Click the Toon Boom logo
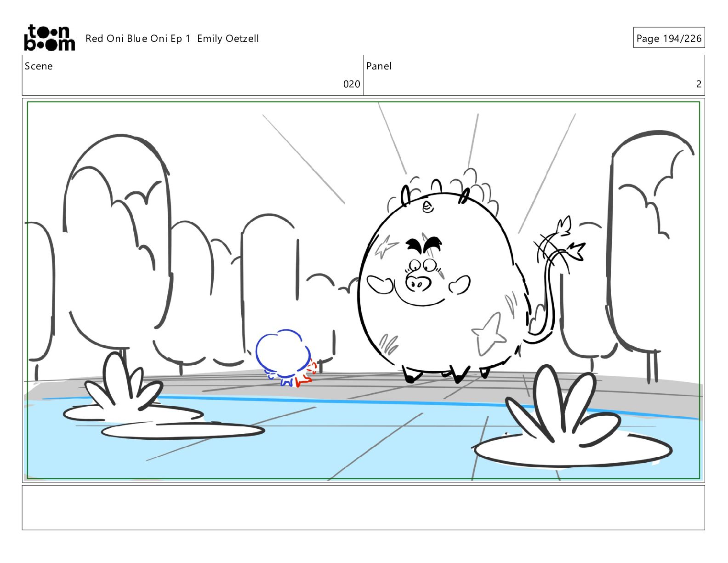This screenshot has width=728, height=563. click(49, 38)
